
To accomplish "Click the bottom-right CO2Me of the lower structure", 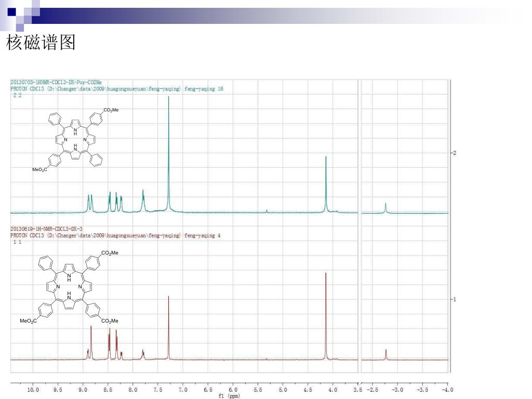I will (110, 321).
